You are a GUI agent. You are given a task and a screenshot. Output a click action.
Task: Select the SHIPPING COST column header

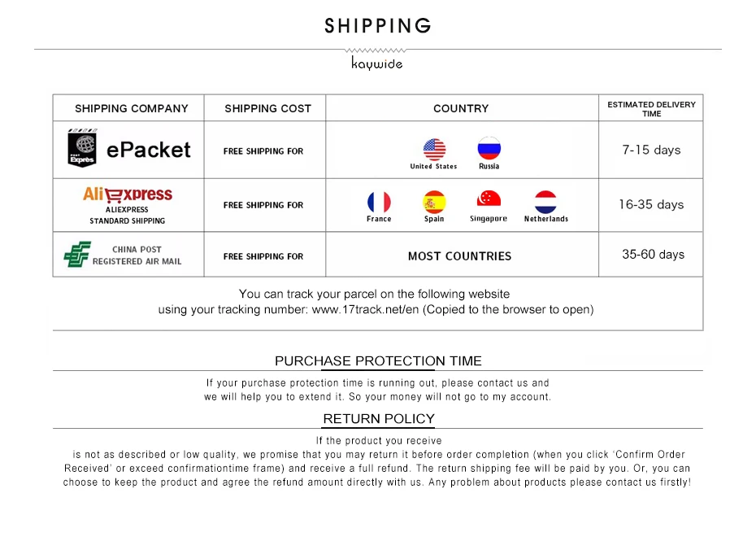(x=268, y=108)
